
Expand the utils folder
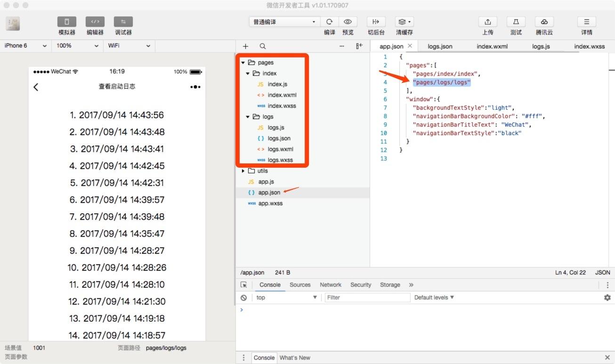(x=243, y=171)
